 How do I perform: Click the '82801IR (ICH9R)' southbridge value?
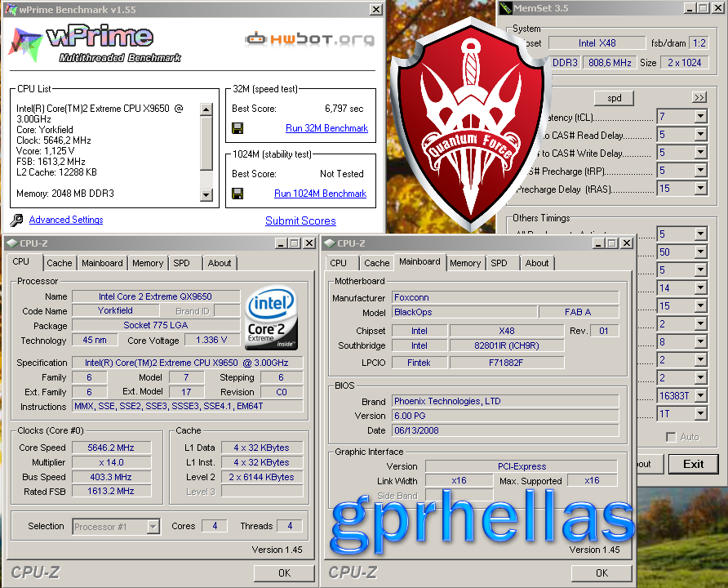tap(507, 345)
